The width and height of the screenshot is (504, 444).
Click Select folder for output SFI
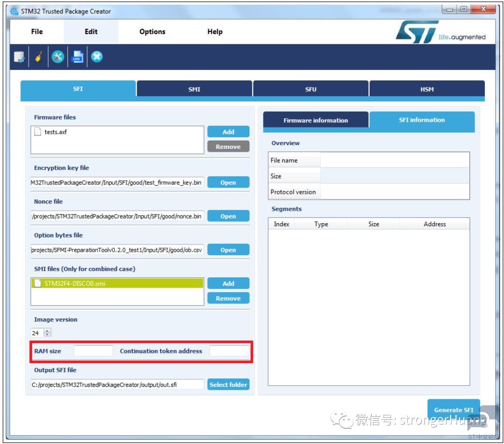[x=228, y=385]
